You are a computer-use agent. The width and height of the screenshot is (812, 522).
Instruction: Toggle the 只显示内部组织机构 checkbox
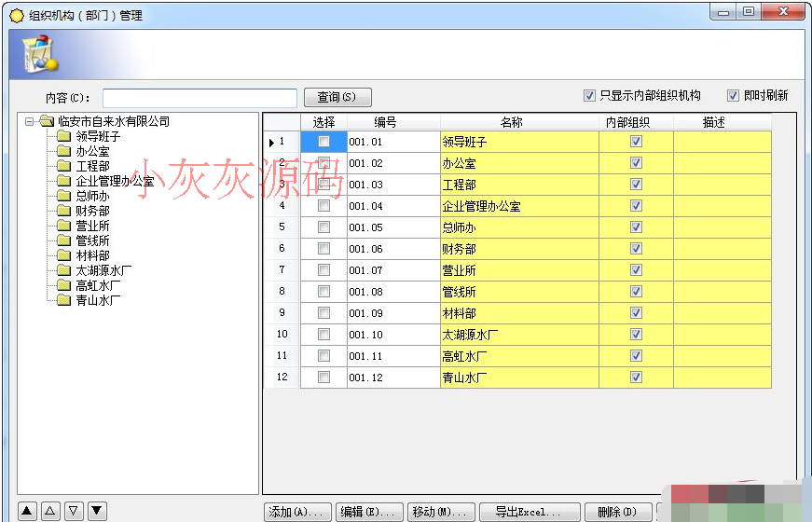click(x=589, y=95)
